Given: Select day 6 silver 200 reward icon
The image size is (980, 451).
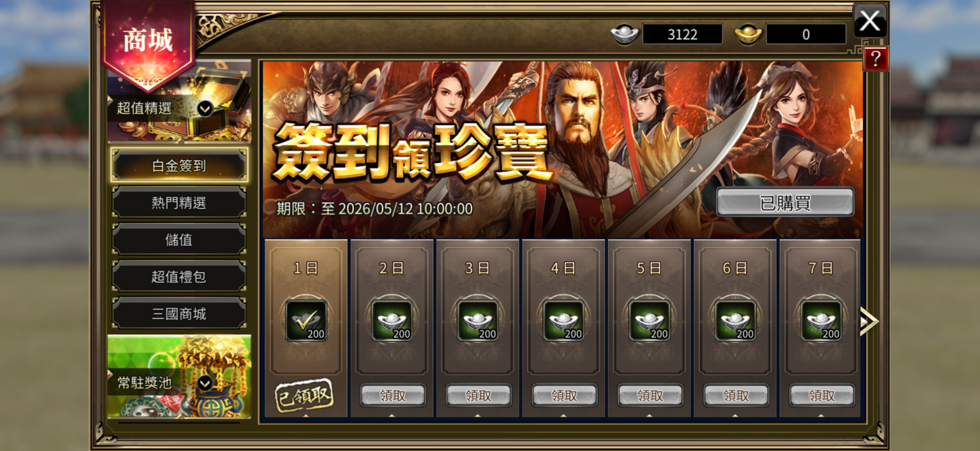Looking at the screenshot, I should tap(735, 320).
